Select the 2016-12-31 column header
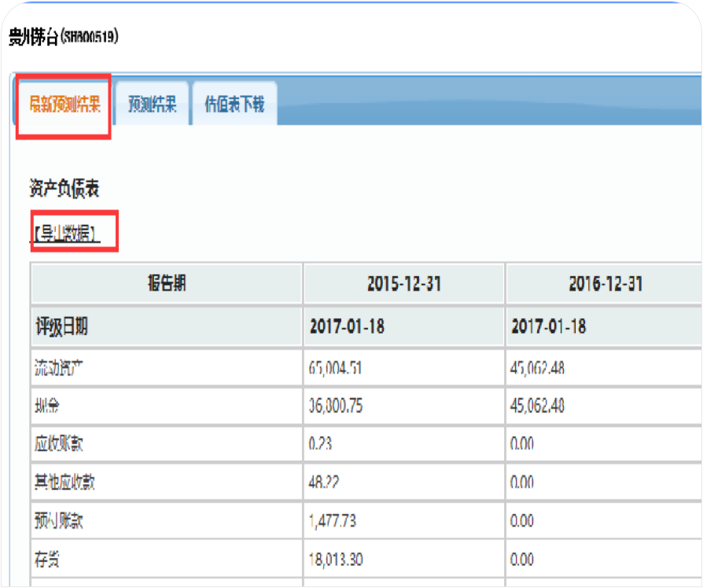Screen dimensions: 703x588 (x=605, y=285)
